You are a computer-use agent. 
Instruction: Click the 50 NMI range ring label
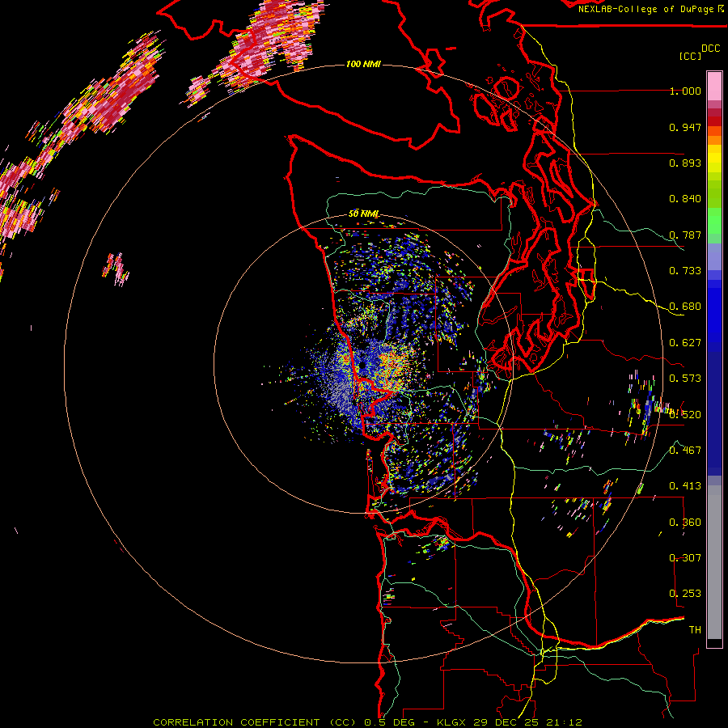pyautogui.click(x=363, y=214)
